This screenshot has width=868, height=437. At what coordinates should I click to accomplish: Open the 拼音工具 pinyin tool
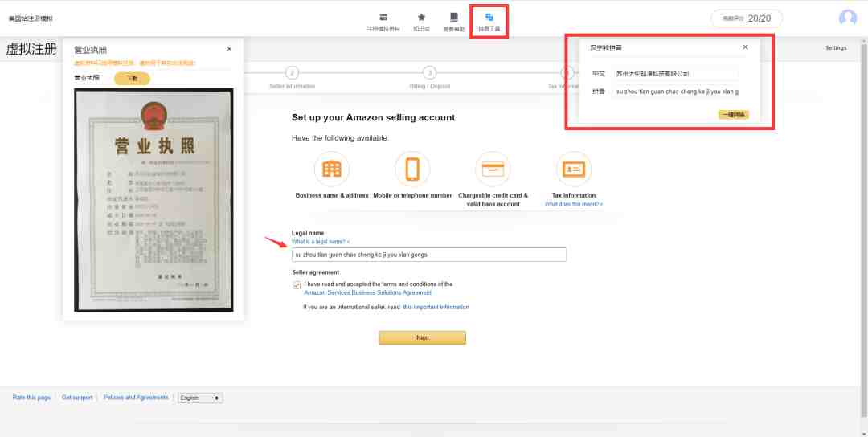(489, 22)
